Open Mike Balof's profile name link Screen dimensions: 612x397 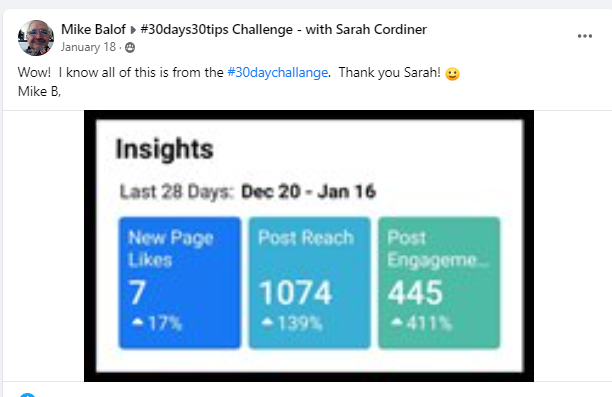[93, 29]
